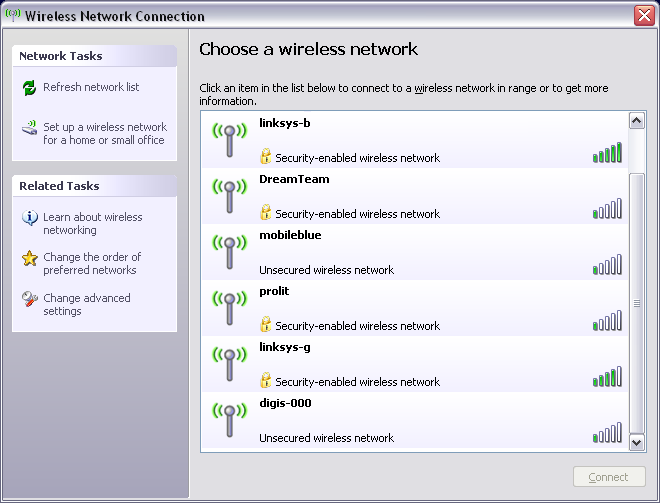660x503 pixels.
Task: Click the padlock icon under DreamTeam
Action: pos(266,213)
